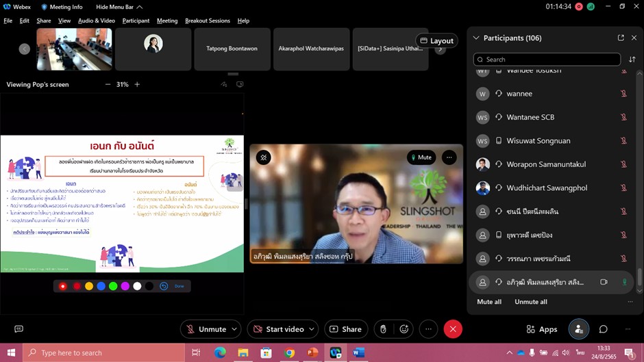The height and width of the screenshot is (362, 644).
Task: Open the closed captions icon
Action: [18, 329]
